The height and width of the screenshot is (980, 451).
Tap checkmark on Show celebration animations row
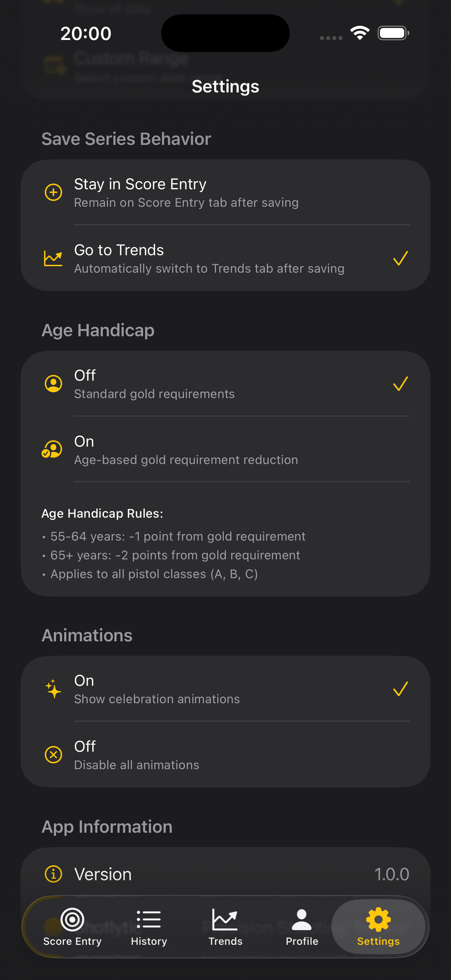(400, 689)
